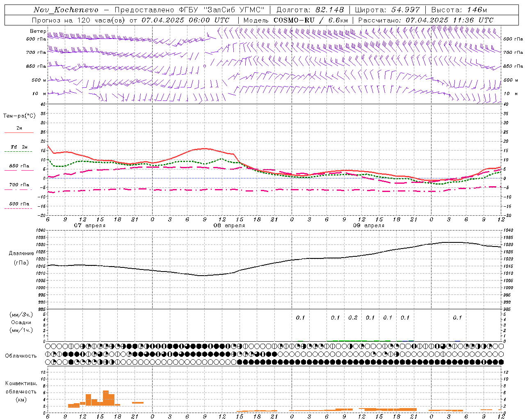Click the Осадки panel label
Screen dimensions: 525x420
tap(21, 322)
